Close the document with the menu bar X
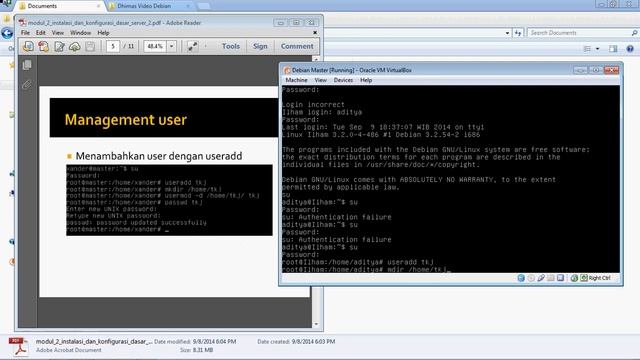Screen dimensions: 640x360 [x=315, y=33]
